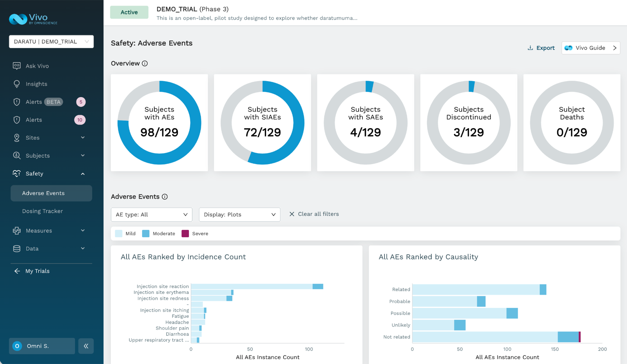Toggle the Mild severity legend swatch
The height and width of the screenshot is (364, 627).
coord(119,234)
